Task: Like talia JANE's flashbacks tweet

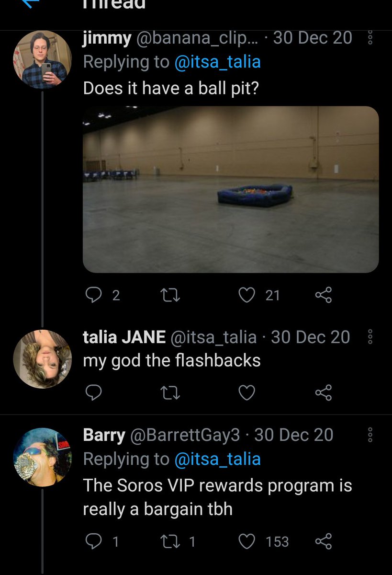Action: (x=247, y=393)
